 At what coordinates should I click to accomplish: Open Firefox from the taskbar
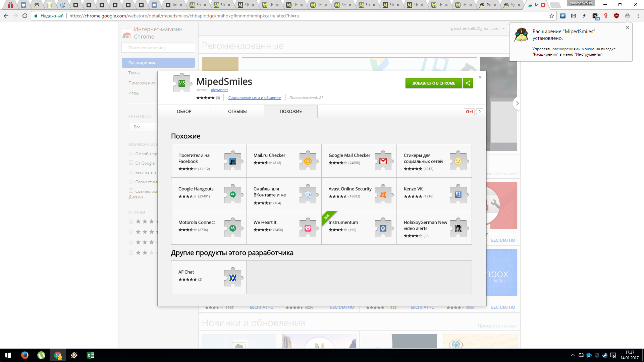point(25,355)
